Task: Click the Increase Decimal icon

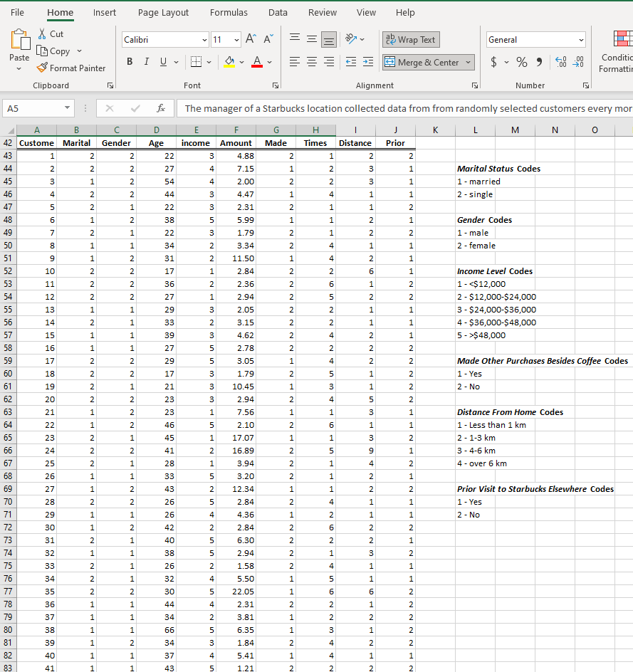Action: 560,63
